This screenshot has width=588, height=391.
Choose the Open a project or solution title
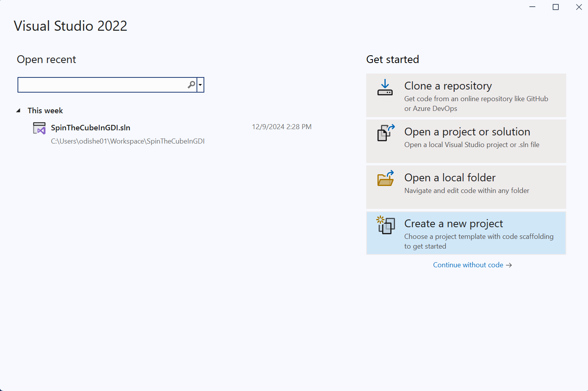point(467,132)
